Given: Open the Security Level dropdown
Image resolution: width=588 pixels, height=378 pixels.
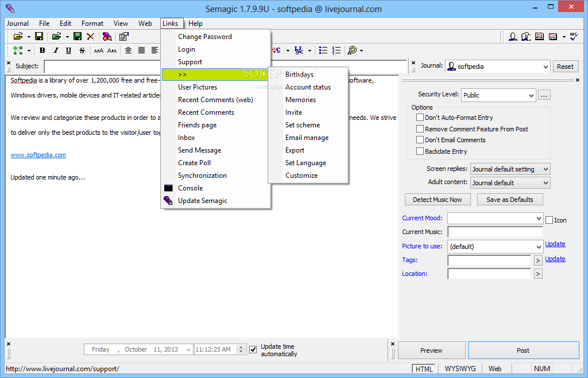Looking at the screenshot, I should click(531, 95).
